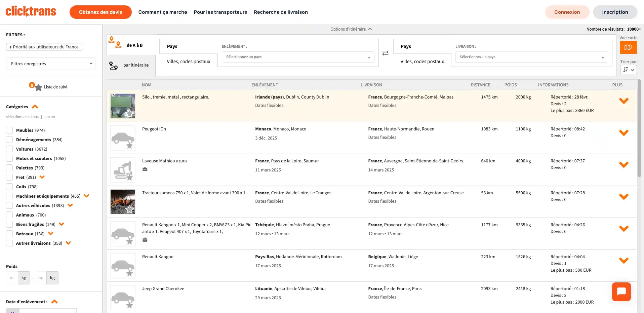Check the Meubles category checkbox
This screenshot has width=644, height=313.
[9, 130]
